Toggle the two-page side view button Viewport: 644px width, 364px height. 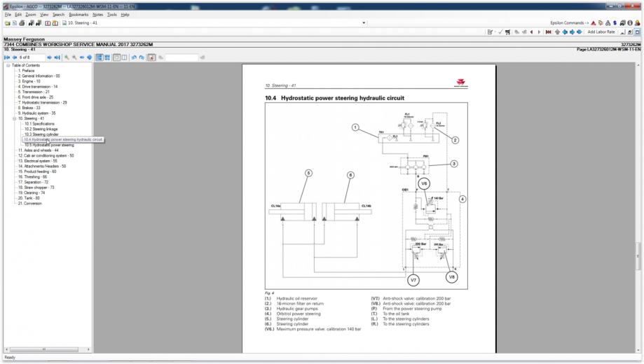coord(124,57)
